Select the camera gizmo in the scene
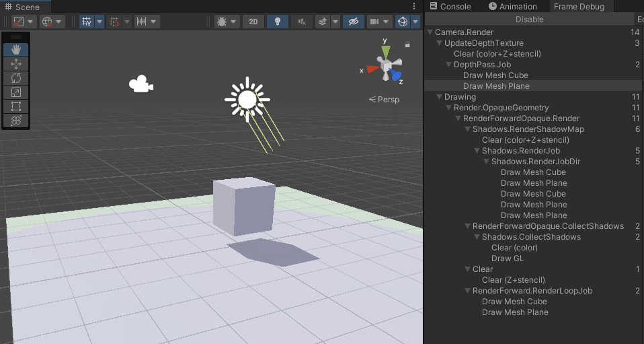 [141, 84]
